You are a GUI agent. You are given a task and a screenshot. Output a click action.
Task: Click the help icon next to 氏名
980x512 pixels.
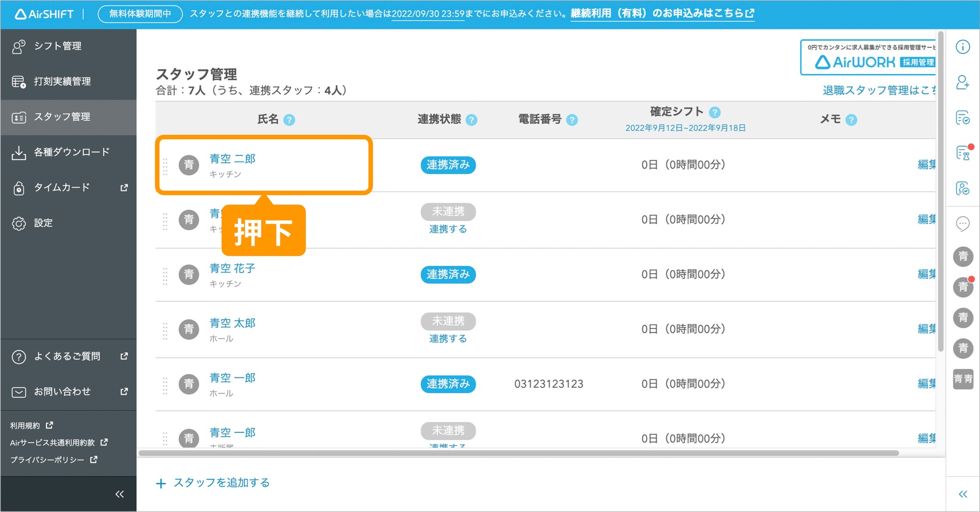click(x=289, y=120)
